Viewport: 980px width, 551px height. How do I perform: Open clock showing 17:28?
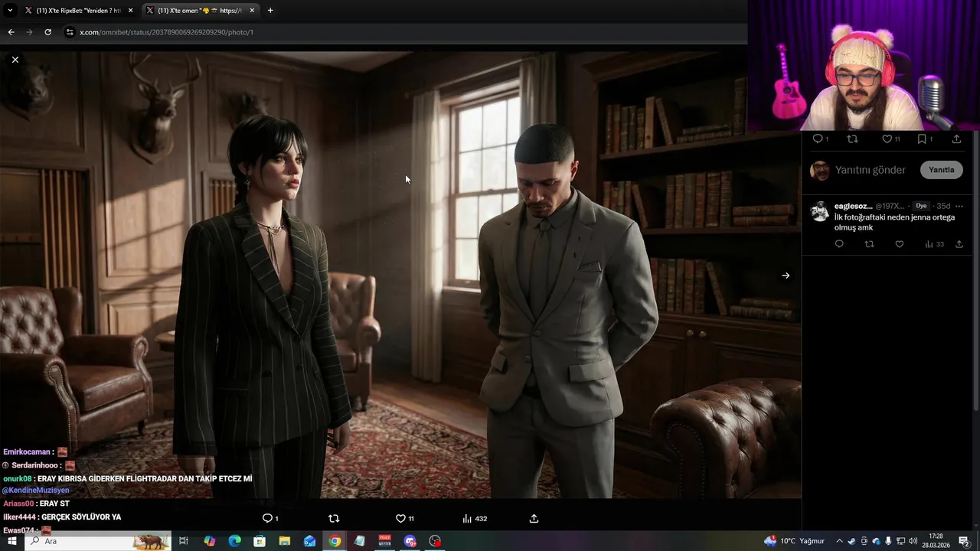click(936, 541)
